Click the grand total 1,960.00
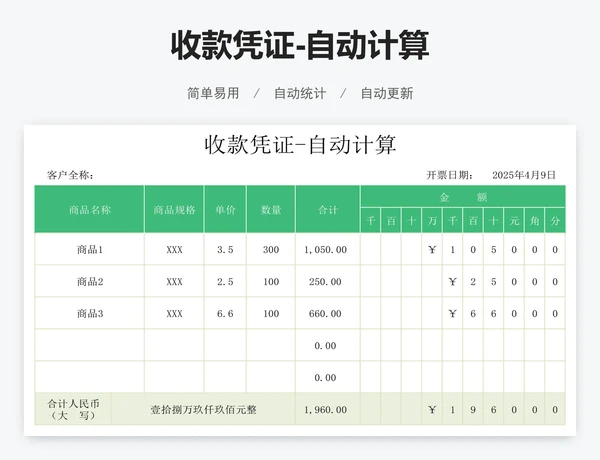600x460 pixels. (326, 409)
